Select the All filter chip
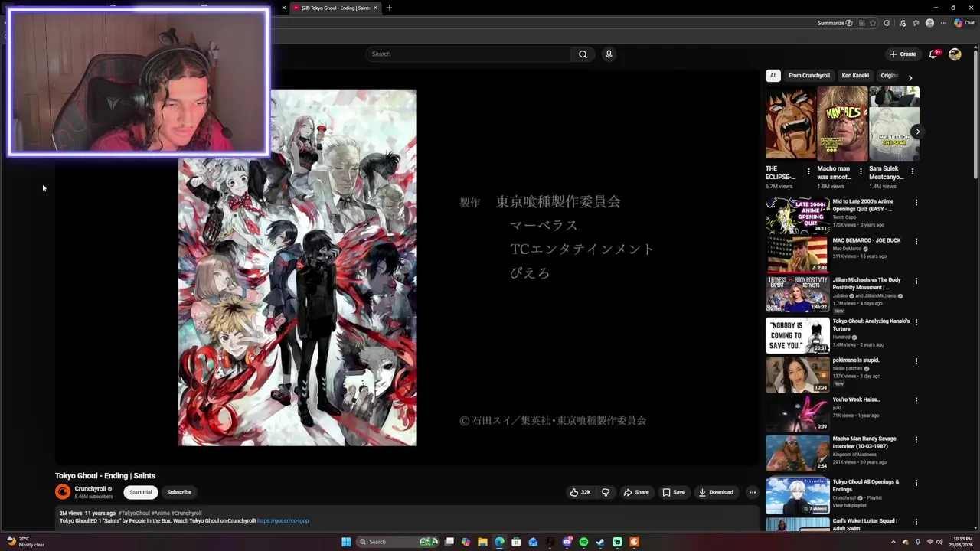980x551 pixels. [773, 76]
